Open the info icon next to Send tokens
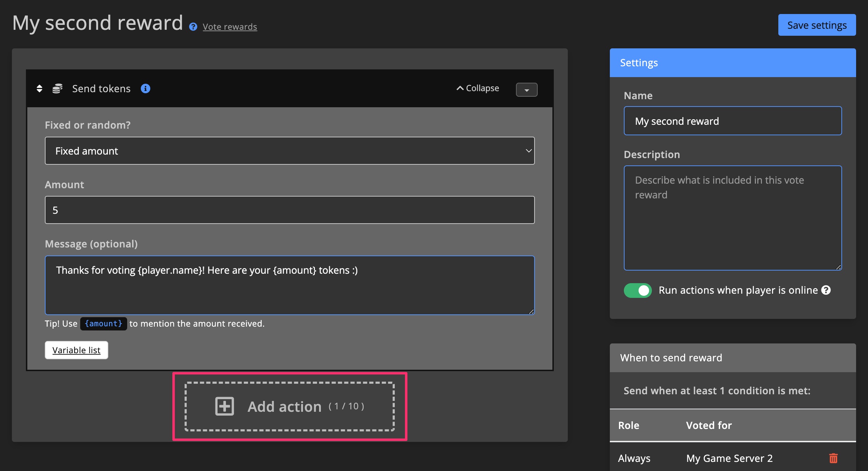The width and height of the screenshot is (868, 471). coord(145,89)
